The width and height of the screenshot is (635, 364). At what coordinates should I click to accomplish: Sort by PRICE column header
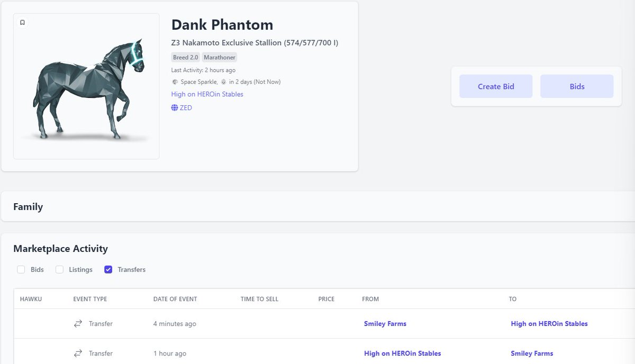click(x=326, y=299)
